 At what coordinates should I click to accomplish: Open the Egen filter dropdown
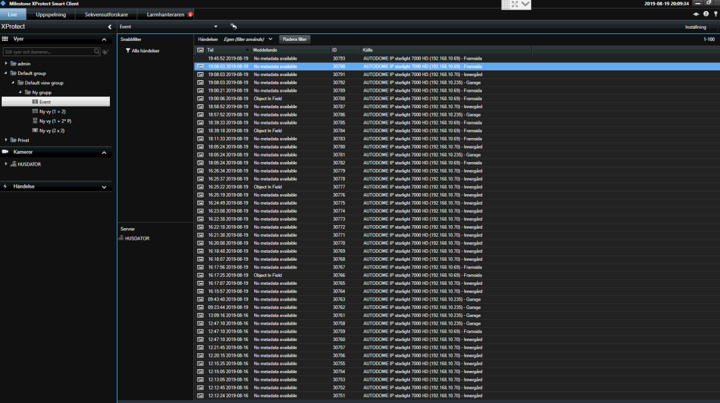[270, 39]
